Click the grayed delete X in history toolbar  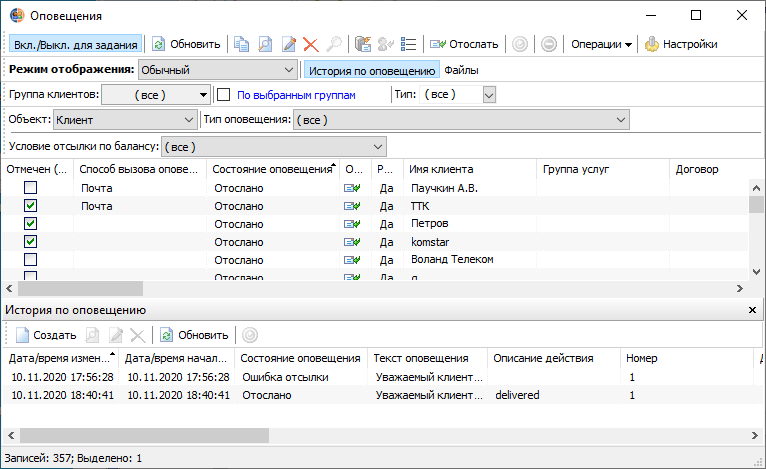[138, 335]
